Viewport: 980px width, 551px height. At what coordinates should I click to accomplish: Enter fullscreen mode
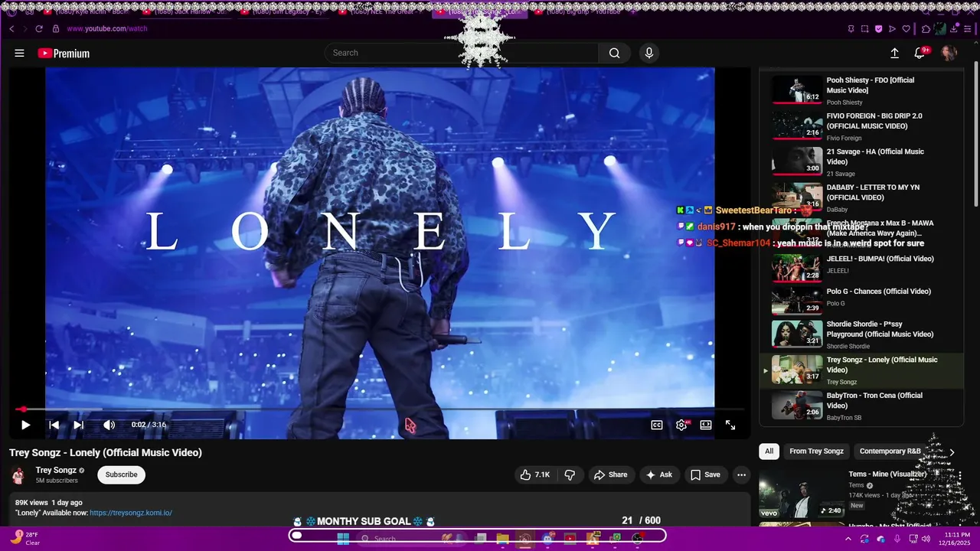pos(730,425)
